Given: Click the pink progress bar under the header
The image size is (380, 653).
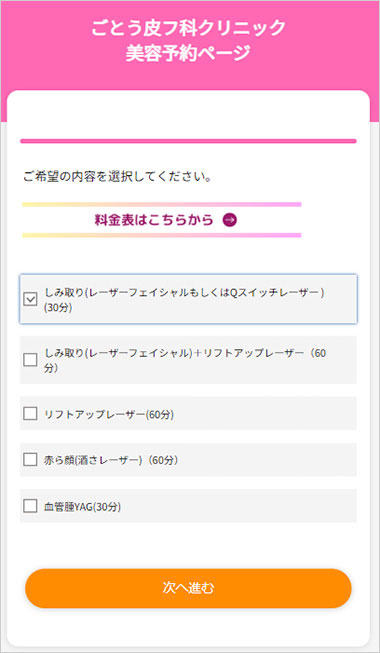Looking at the screenshot, I should coord(188,141).
